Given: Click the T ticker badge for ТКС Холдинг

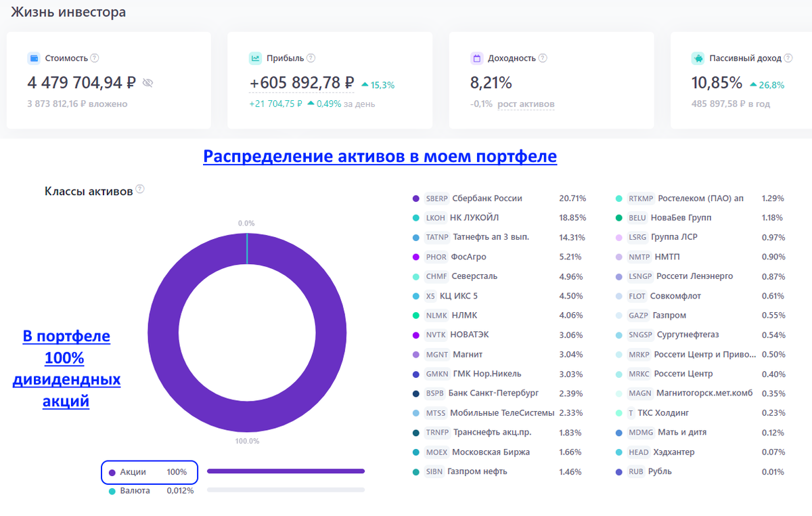Looking at the screenshot, I should pyautogui.click(x=631, y=413).
